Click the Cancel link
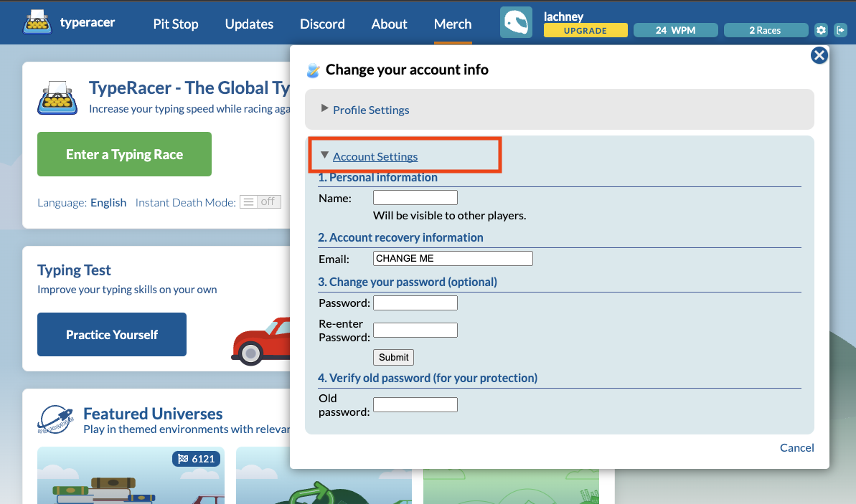This screenshot has height=504, width=856. click(796, 447)
